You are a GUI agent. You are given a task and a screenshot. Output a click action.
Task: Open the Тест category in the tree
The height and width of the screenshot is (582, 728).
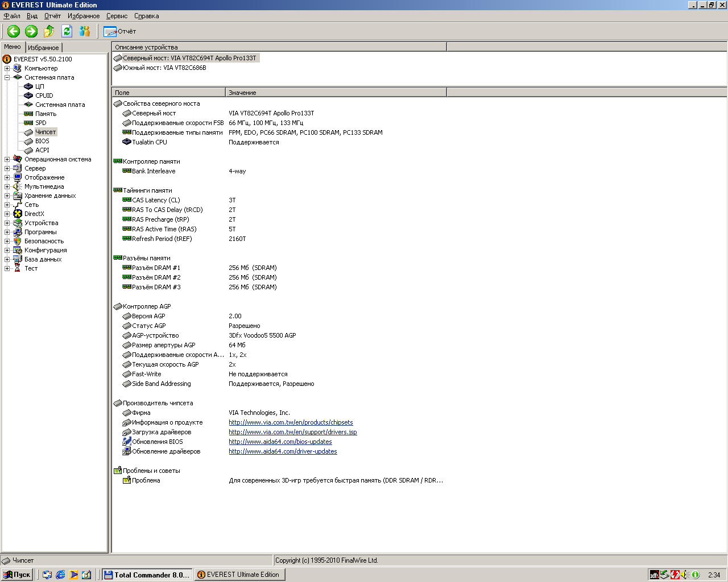click(31, 268)
